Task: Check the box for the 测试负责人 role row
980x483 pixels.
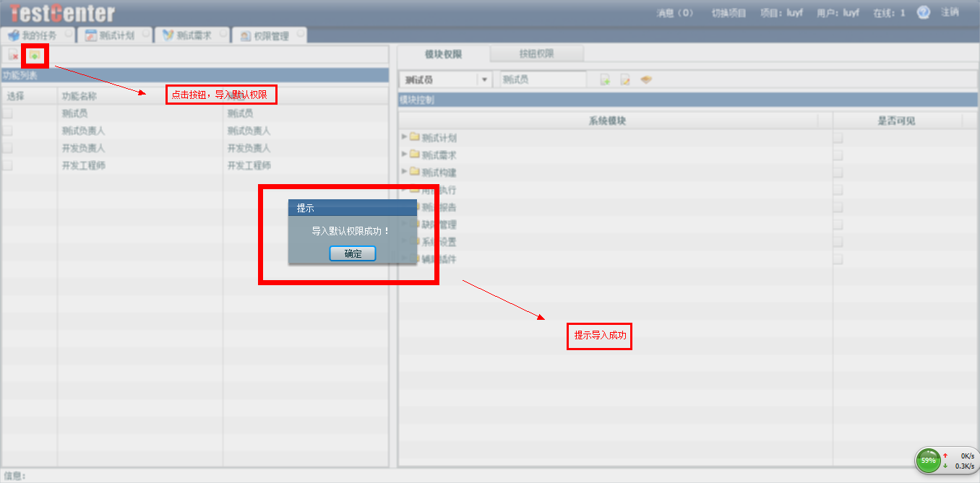Action: (x=8, y=130)
